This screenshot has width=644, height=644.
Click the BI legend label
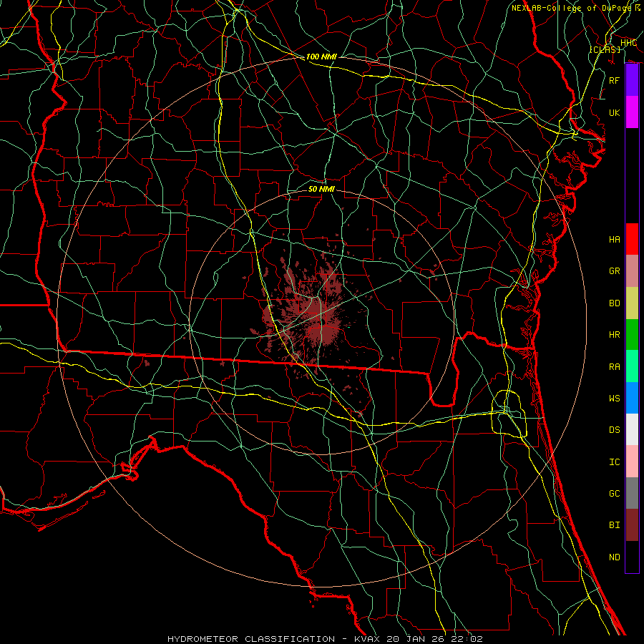615,525
